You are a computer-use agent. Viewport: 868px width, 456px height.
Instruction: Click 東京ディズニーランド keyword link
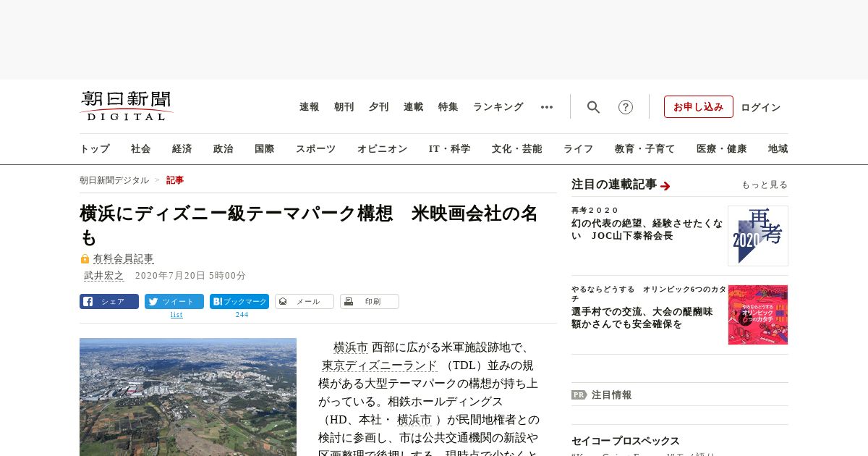pyautogui.click(x=380, y=365)
